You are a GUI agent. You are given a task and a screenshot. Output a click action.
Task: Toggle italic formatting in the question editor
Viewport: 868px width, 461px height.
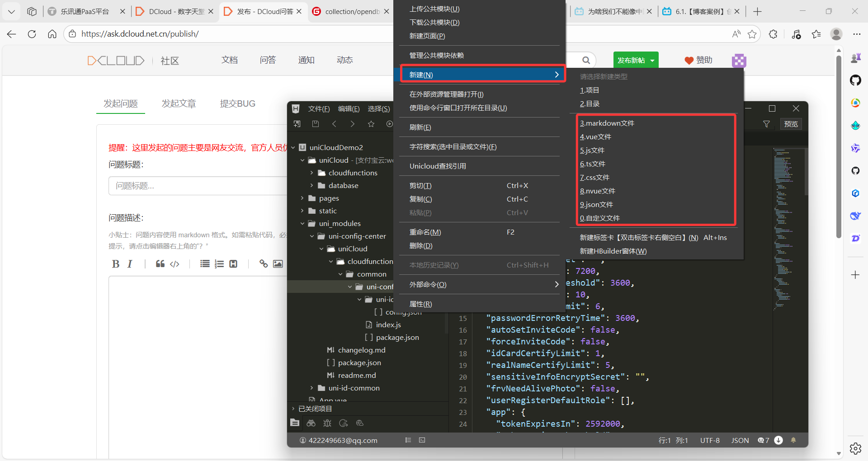[x=130, y=264]
